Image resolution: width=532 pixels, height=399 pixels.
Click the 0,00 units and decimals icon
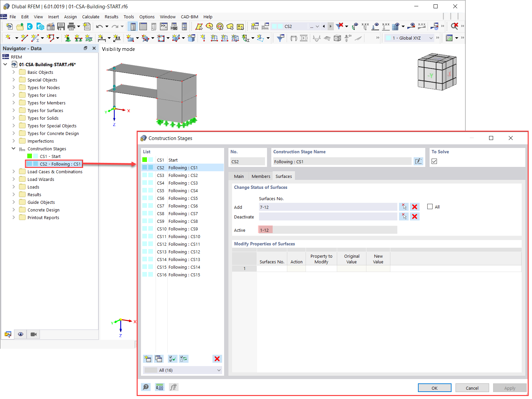click(160, 387)
